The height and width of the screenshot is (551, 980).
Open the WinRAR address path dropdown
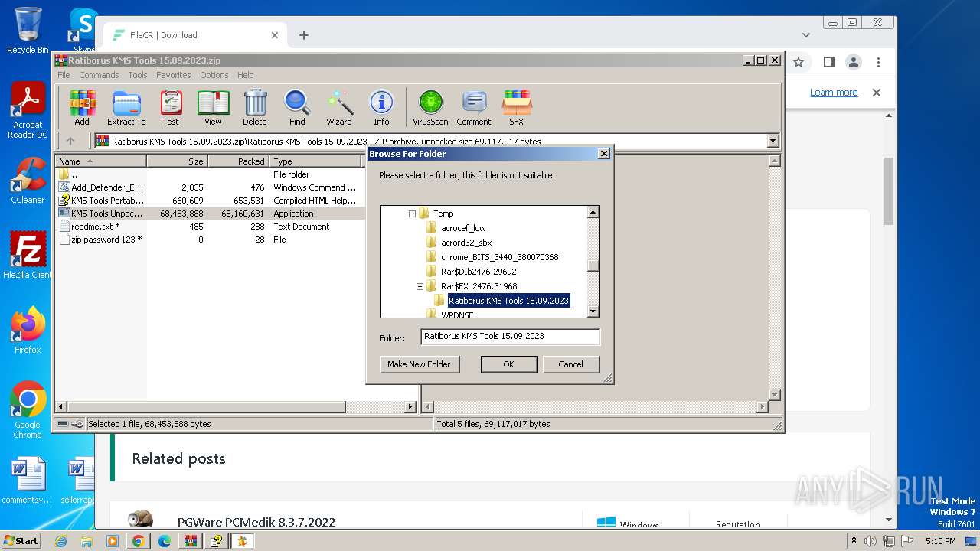tap(773, 141)
